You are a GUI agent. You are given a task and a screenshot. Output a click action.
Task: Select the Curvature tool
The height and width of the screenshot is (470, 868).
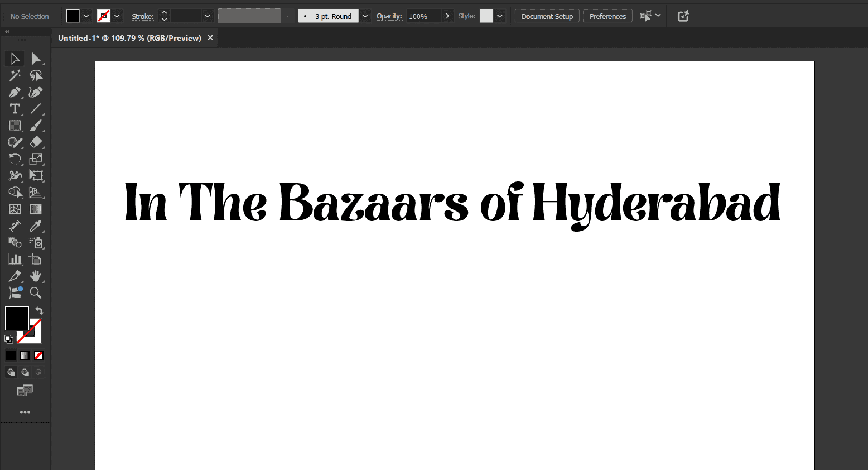pyautogui.click(x=36, y=92)
